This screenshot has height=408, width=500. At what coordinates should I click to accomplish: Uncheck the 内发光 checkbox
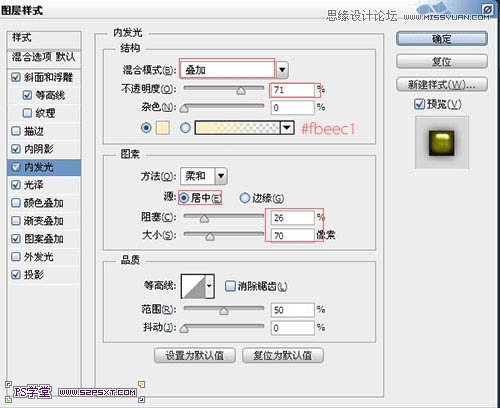pos(15,167)
